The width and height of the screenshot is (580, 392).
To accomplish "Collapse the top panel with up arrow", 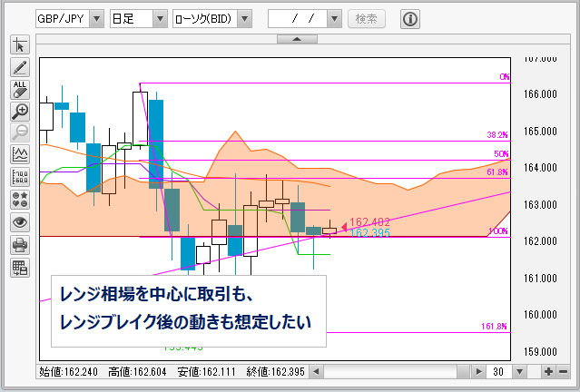I will [297, 39].
